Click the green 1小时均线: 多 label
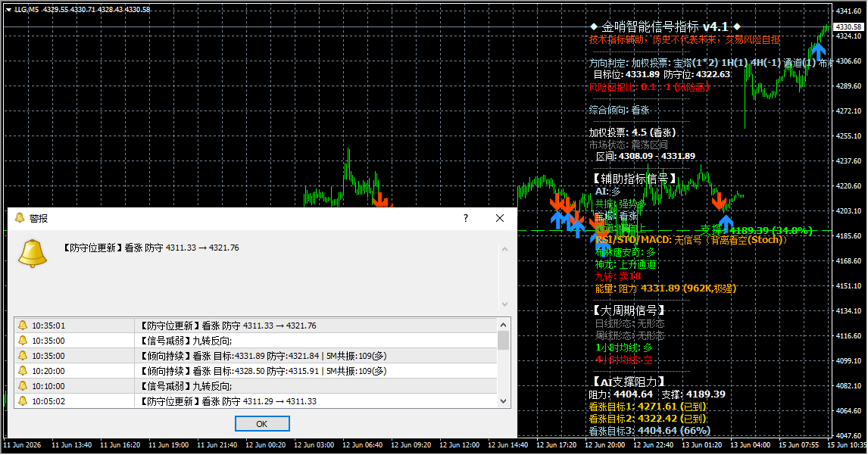The image size is (868, 455). [624, 347]
